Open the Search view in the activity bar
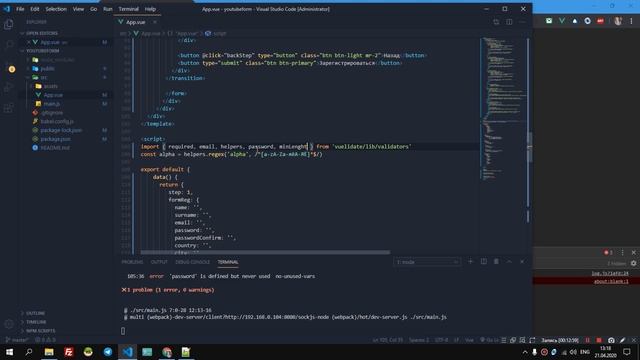Image resolution: width=640 pixels, height=360 pixels. pos(9,44)
